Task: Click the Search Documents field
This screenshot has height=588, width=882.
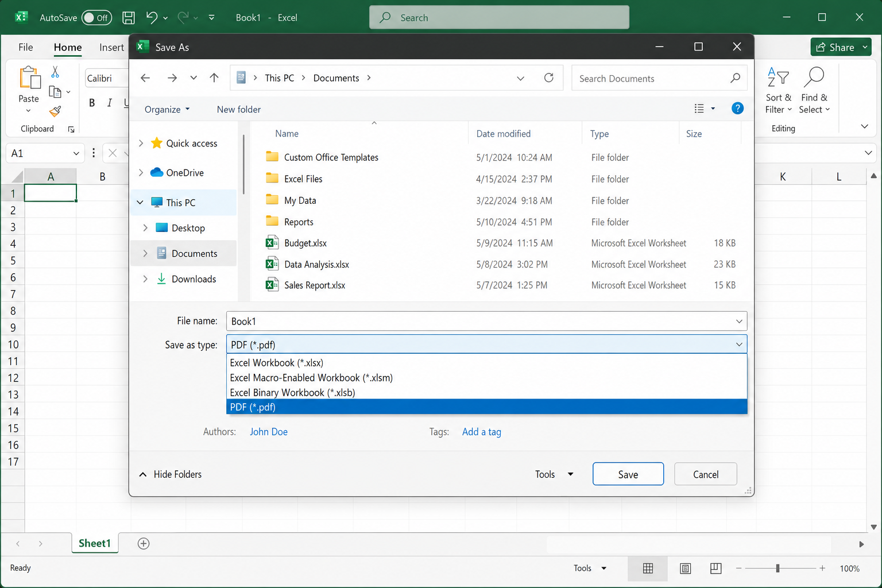Action: (x=659, y=78)
